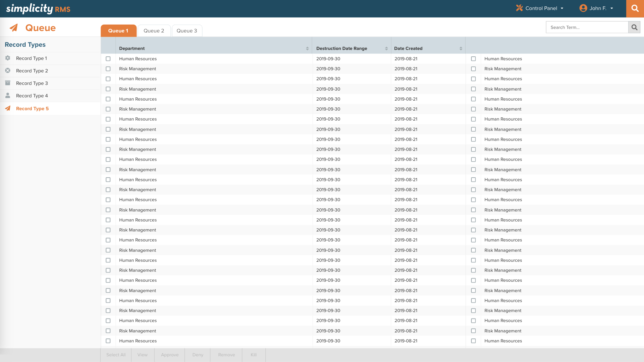
Task: Expand the John F. user menu arrow
Action: click(x=612, y=9)
